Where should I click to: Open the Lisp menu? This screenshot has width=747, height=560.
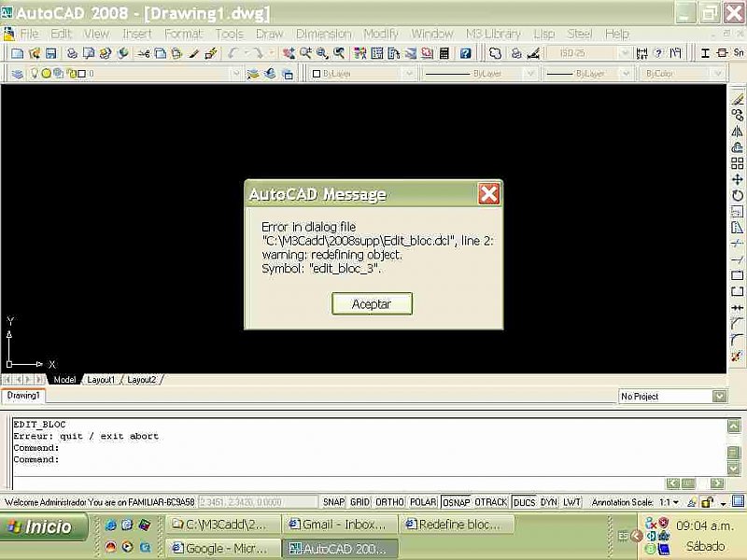[544, 34]
